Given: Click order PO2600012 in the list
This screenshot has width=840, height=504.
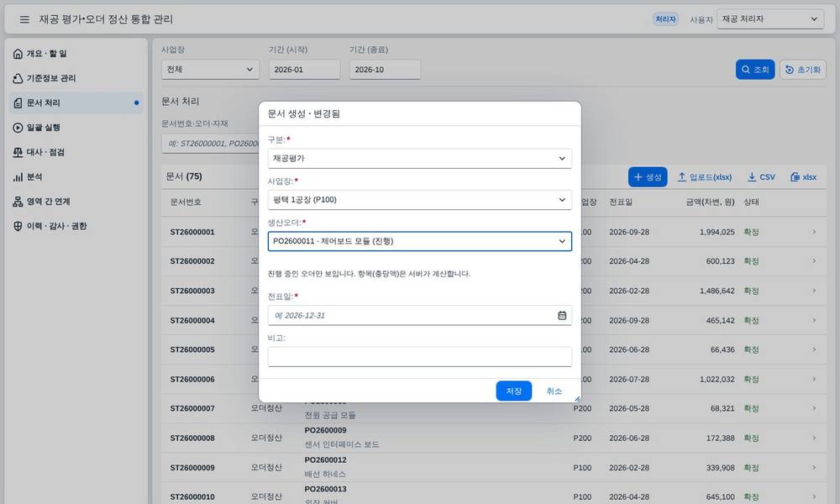Looking at the screenshot, I should (325, 459).
